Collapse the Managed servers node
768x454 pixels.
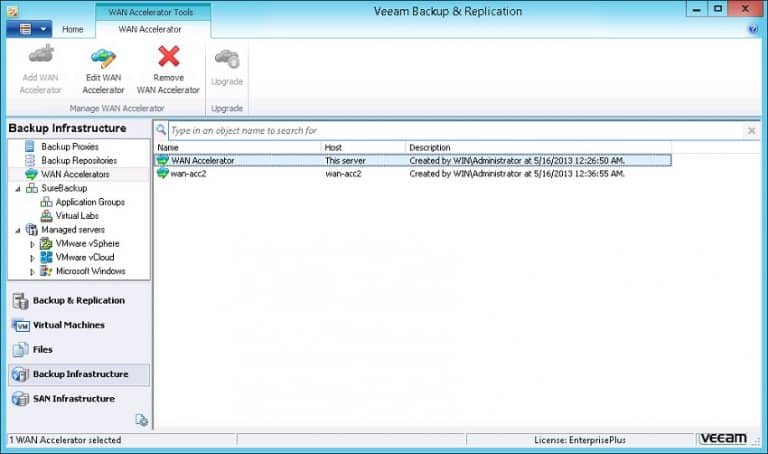[x=18, y=230]
